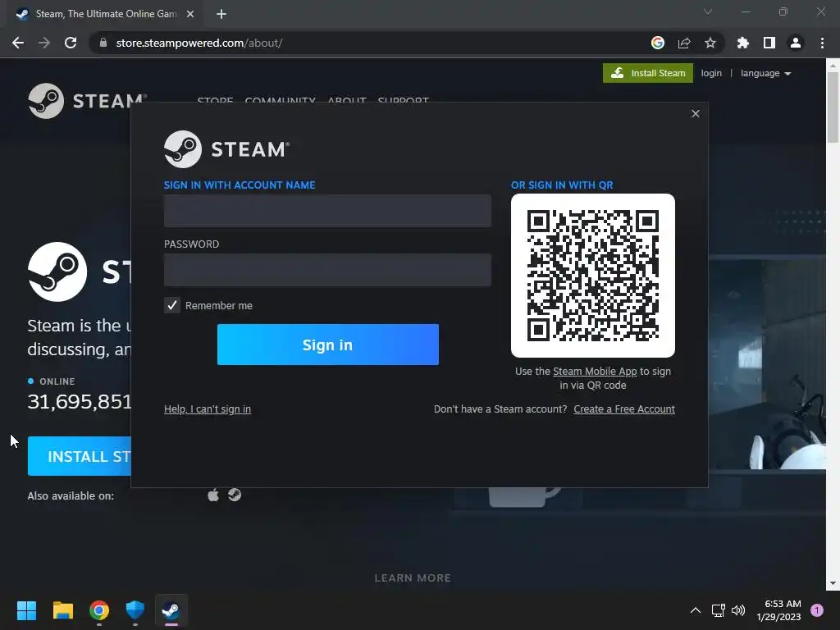Click the INSTALL STEAM blue page button
The width and height of the screenshot is (840, 630).
[x=80, y=456]
